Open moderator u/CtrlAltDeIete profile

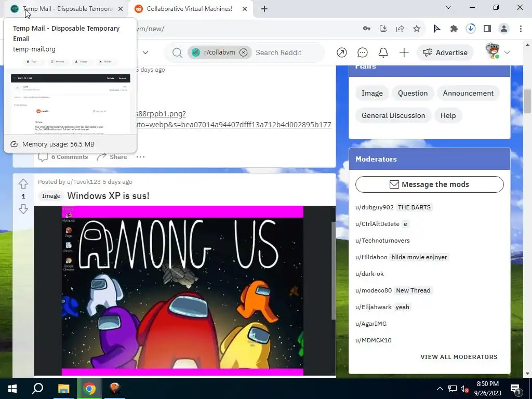pos(377,224)
